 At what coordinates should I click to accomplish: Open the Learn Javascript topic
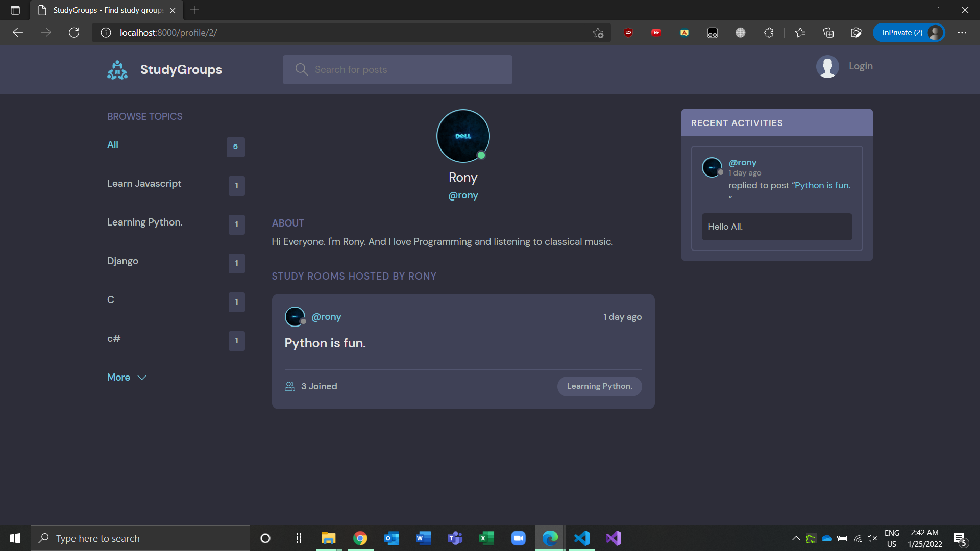pyautogui.click(x=144, y=184)
